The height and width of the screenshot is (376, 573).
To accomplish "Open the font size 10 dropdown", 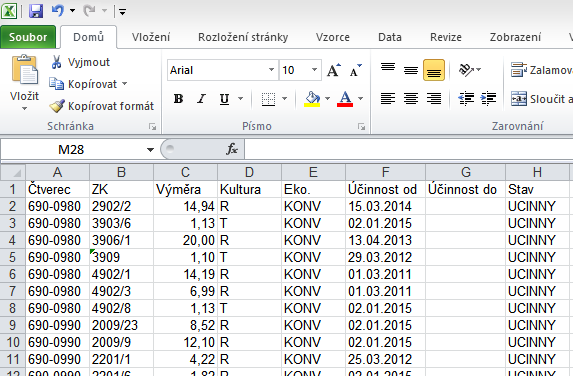I will tap(314, 70).
